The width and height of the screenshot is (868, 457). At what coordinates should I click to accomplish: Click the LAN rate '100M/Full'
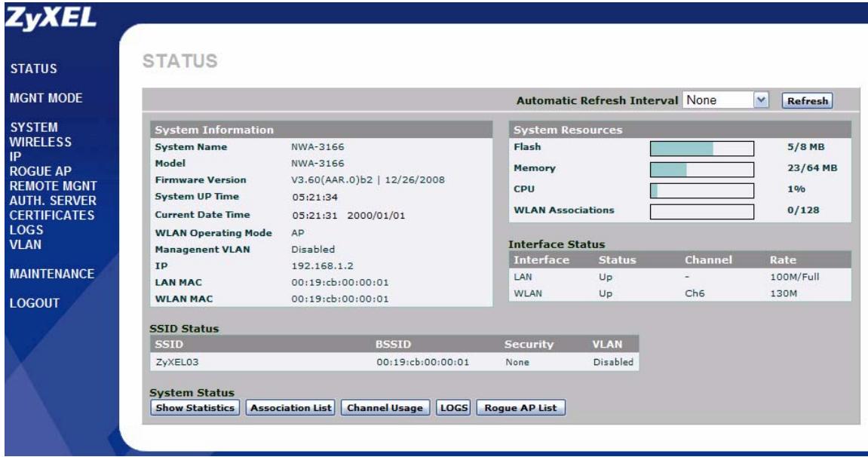click(794, 277)
